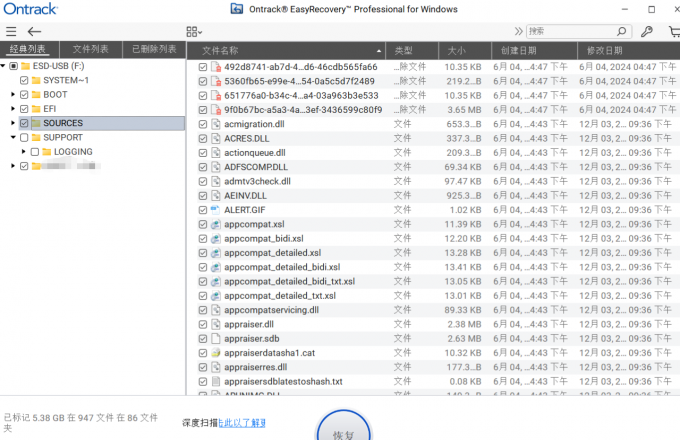Go back with the arrow icon
Screen dimensions: 680x440
pyautogui.click(x=34, y=31)
